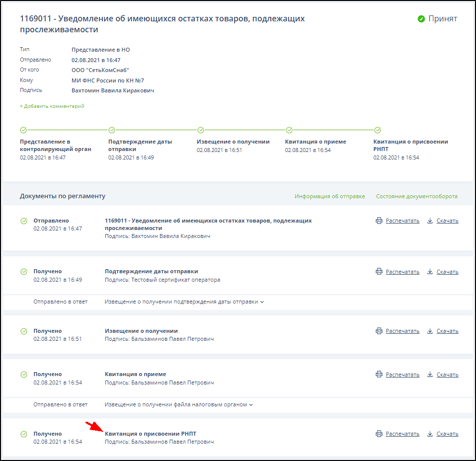Click download icon for Подтверждение даты отправки
Image resolution: width=476 pixels, height=461 pixels.
(430, 272)
